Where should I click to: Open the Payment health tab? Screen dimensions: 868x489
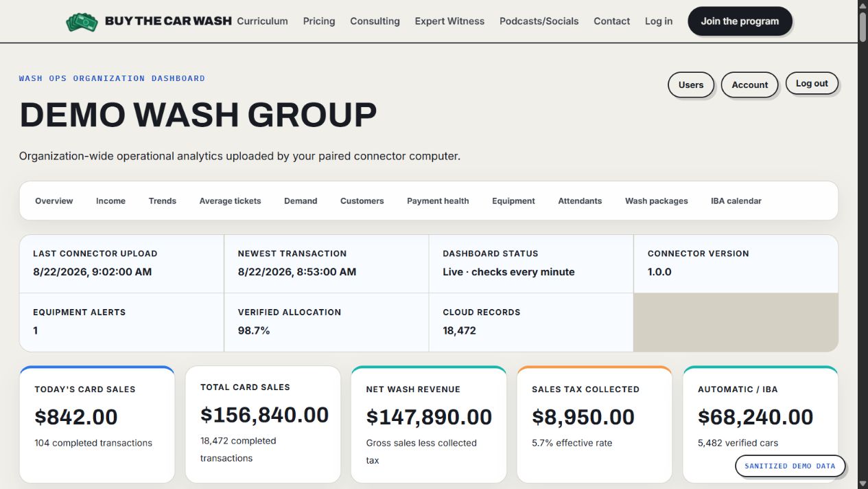point(438,201)
